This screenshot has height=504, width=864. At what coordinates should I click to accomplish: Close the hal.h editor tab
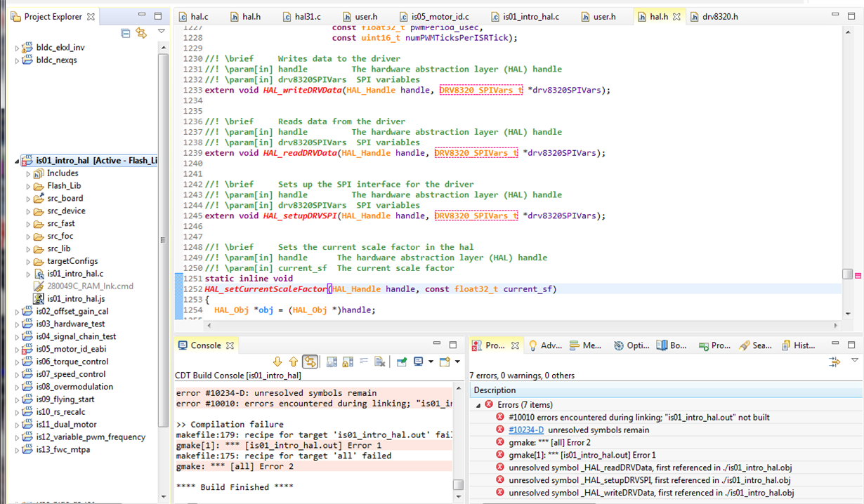coord(677,16)
